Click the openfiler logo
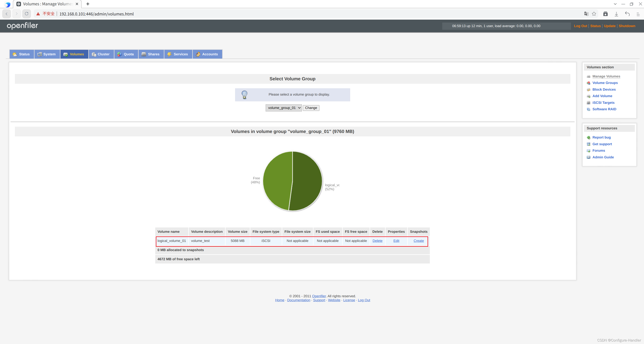The width and height of the screenshot is (644, 344). point(22,26)
